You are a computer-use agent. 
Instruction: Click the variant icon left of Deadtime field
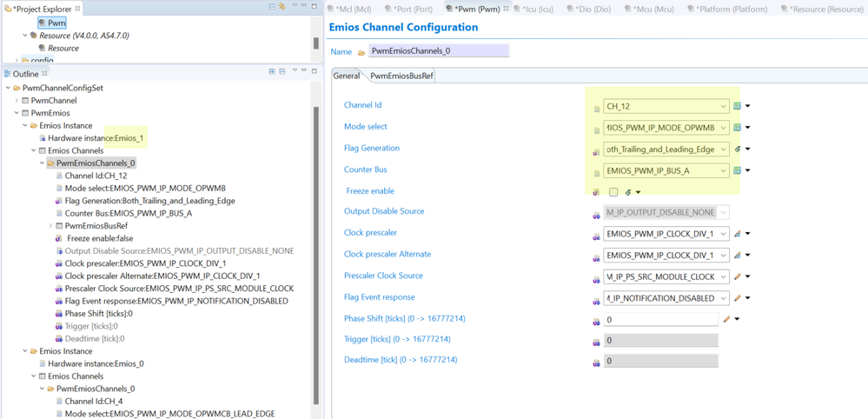596,363
